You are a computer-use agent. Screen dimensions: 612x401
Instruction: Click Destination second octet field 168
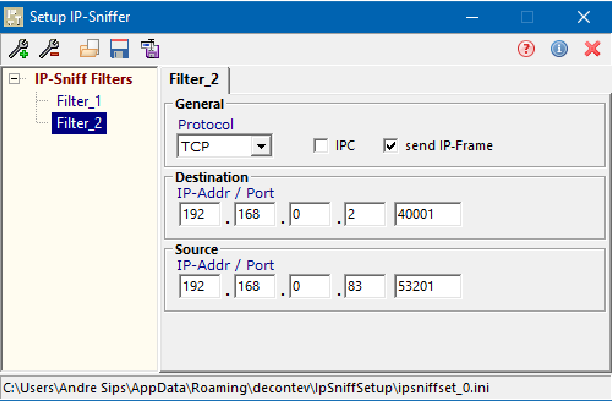(x=254, y=214)
